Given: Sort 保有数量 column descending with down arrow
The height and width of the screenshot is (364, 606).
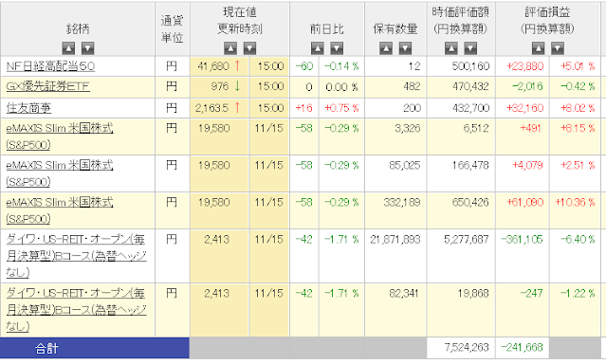Looking at the screenshot, I should point(405,48).
